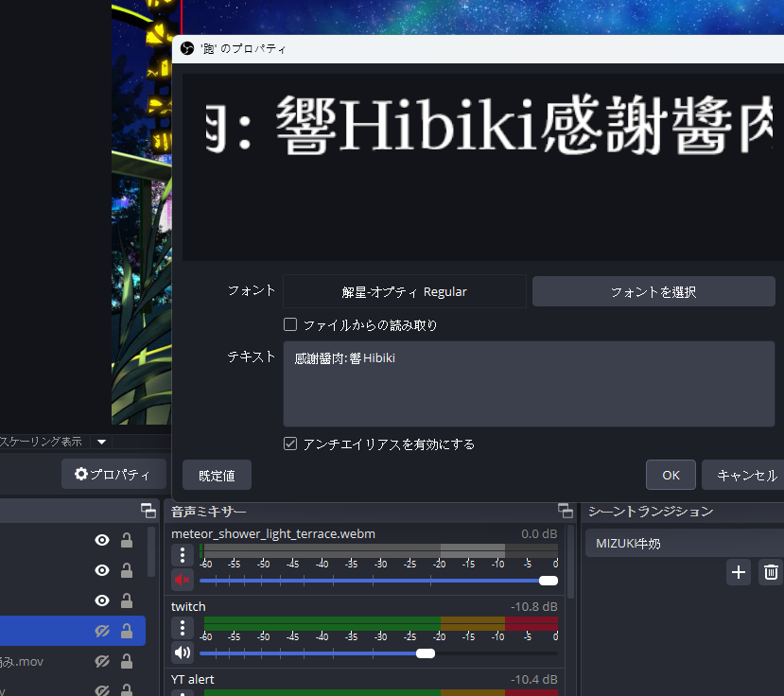The height and width of the screenshot is (696, 784).
Task: Pop out the sources list panel
Action: 148,510
